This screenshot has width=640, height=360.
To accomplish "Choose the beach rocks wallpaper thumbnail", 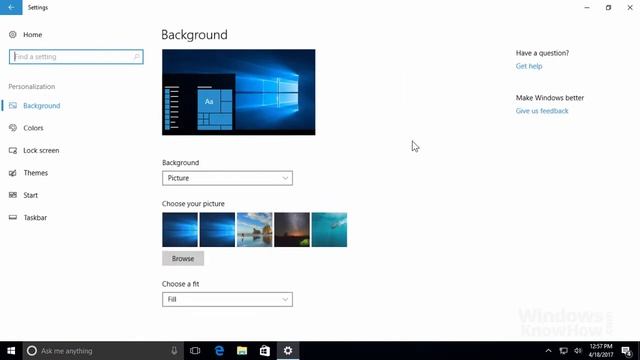I will click(255, 230).
